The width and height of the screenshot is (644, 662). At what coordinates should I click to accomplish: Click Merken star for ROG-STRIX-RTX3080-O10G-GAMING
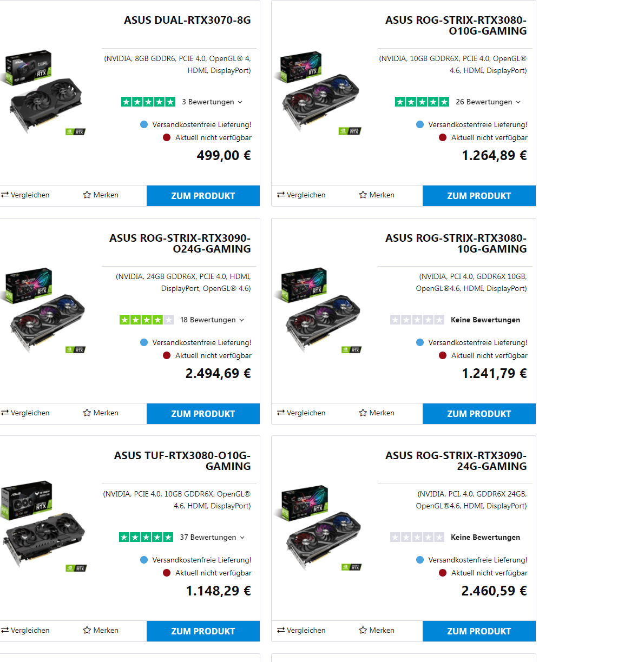click(x=363, y=195)
